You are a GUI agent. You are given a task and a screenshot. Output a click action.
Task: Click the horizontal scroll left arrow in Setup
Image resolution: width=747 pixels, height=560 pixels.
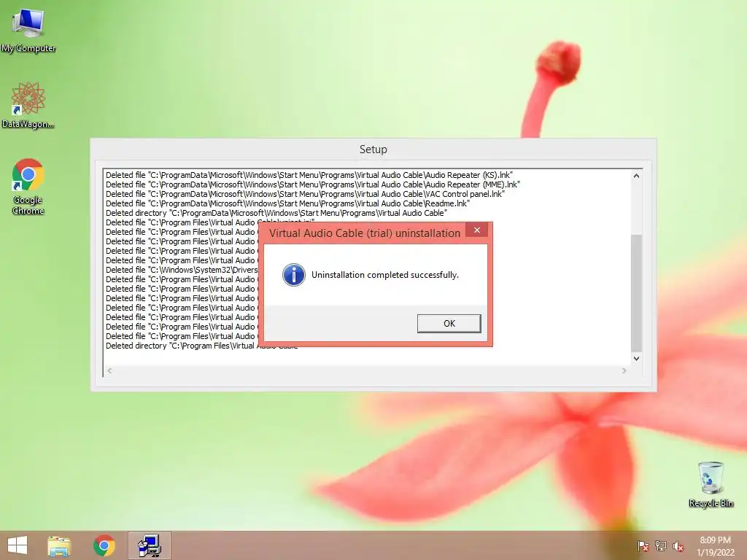click(109, 370)
